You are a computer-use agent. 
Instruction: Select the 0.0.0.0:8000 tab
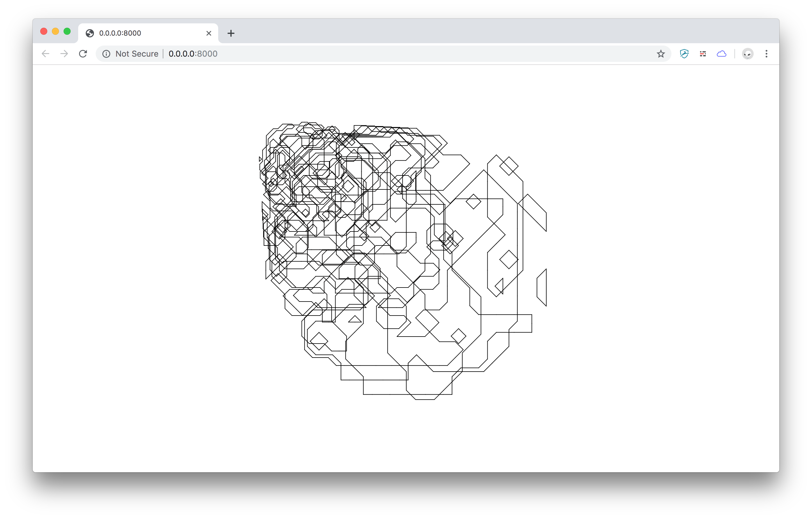coord(148,33)
